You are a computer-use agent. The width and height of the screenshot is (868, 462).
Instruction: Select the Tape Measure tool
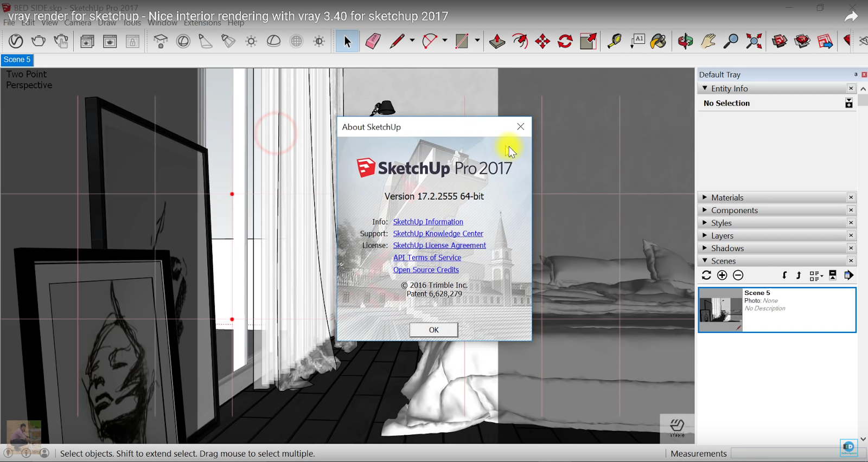pyautogui.click(x=614, y=41)
